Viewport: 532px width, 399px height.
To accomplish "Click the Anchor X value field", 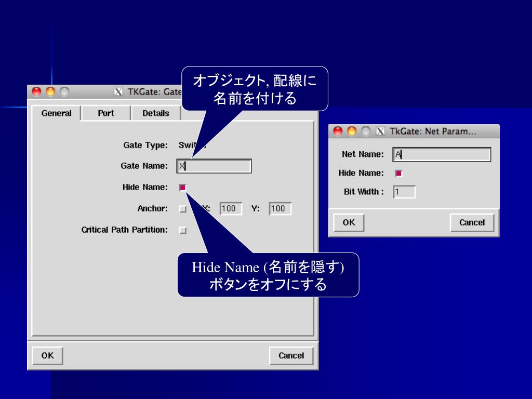I will [x=231, y=209].
